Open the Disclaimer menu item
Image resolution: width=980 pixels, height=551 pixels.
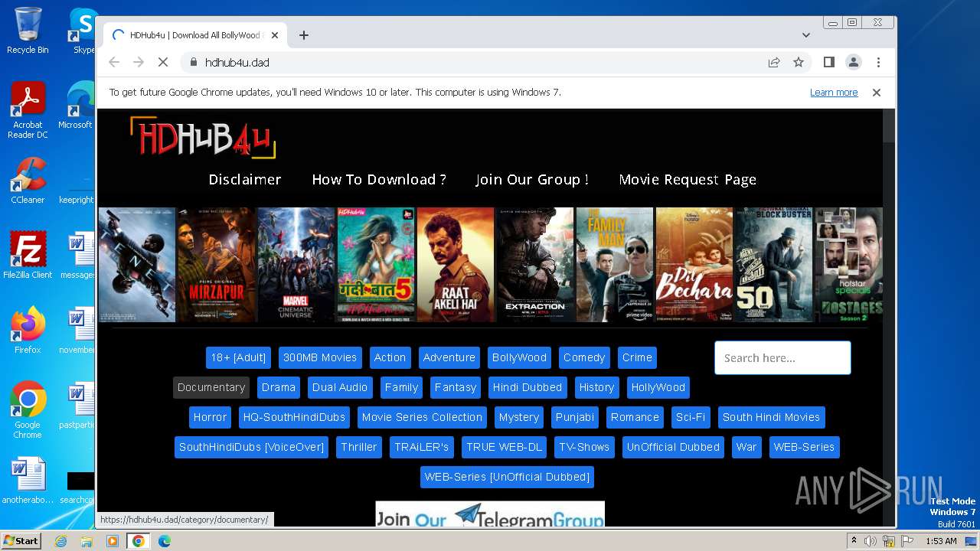245,180
